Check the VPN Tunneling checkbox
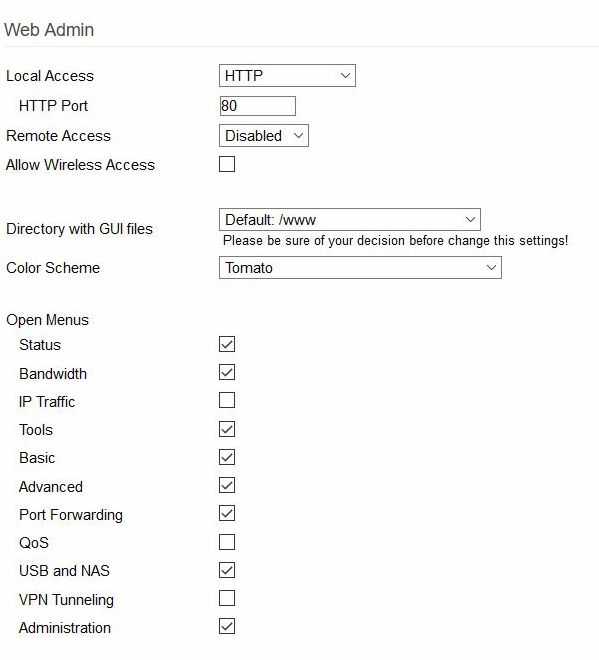 click(x=227, y=598)
